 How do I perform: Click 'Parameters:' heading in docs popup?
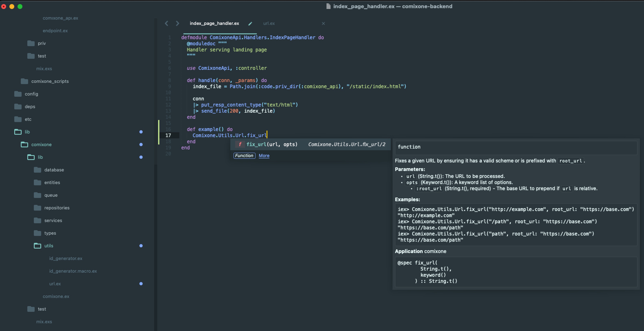410,169
